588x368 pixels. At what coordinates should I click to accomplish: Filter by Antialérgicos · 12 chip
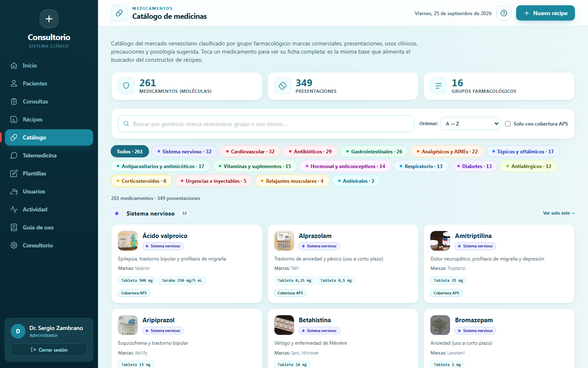(529, 166)
